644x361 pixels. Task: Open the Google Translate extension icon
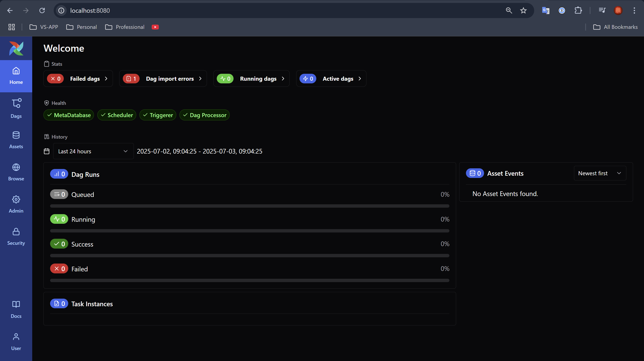click(546, 11)
